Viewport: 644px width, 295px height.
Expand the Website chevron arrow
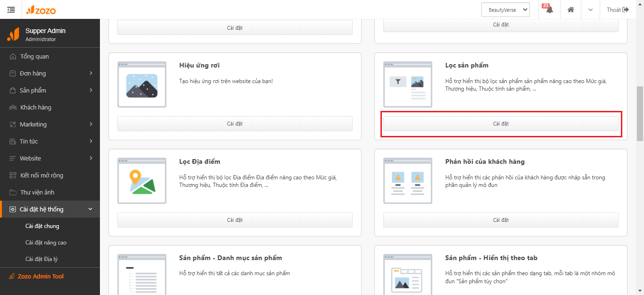(91, 158)
